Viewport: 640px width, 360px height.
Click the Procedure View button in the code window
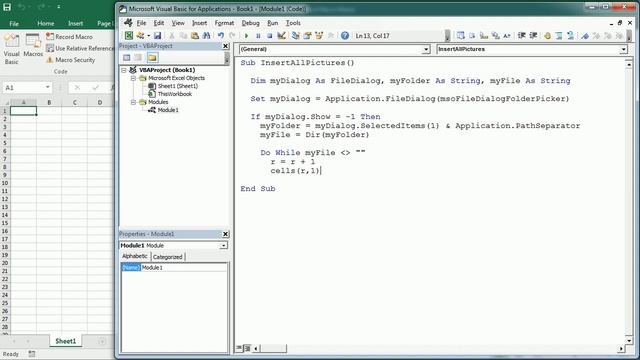(239, 348)
